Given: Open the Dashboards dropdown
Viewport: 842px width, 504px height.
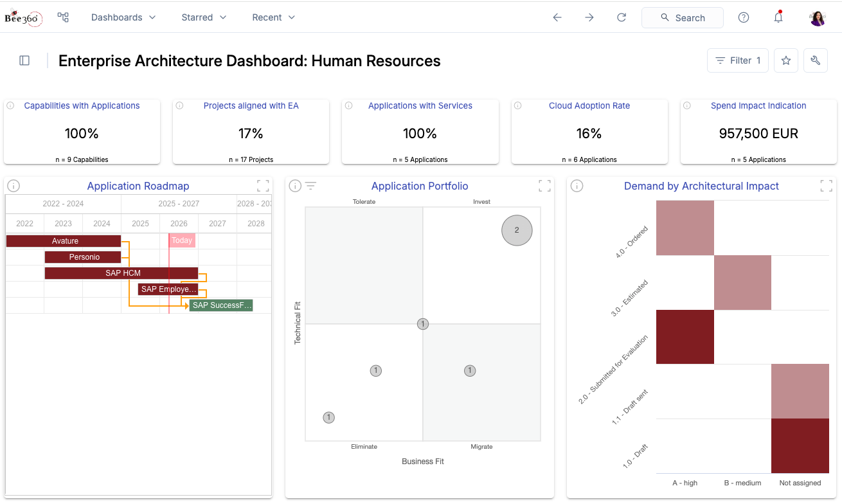Looking at the screenshot, I should [x=123, y=17].
